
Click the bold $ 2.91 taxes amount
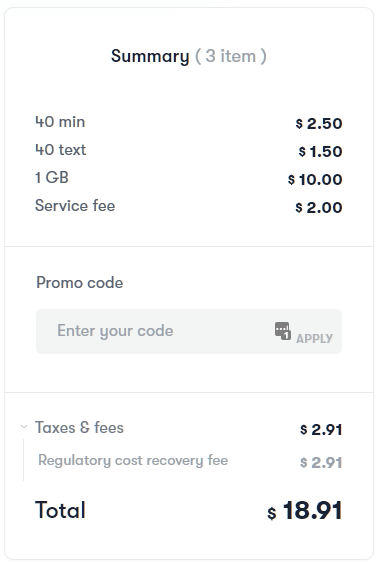(x=321, y=430)
